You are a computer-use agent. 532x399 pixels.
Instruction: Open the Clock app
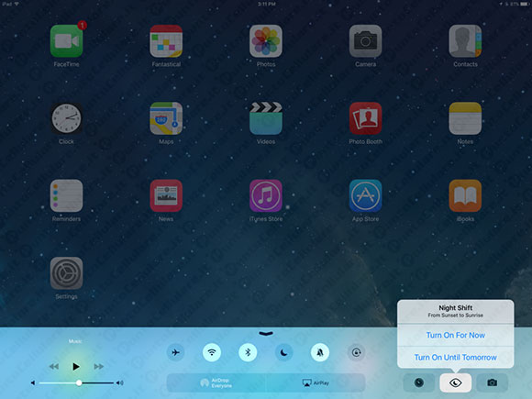point(66,118)
